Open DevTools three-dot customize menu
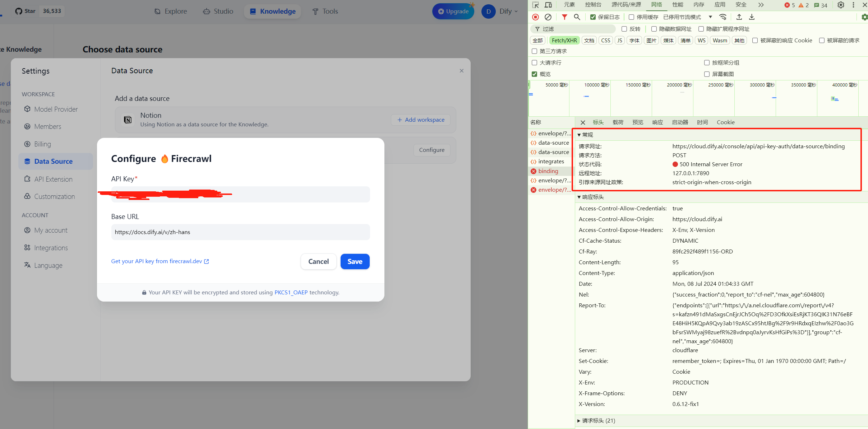The image size is (868, 429). click(853, 5)
